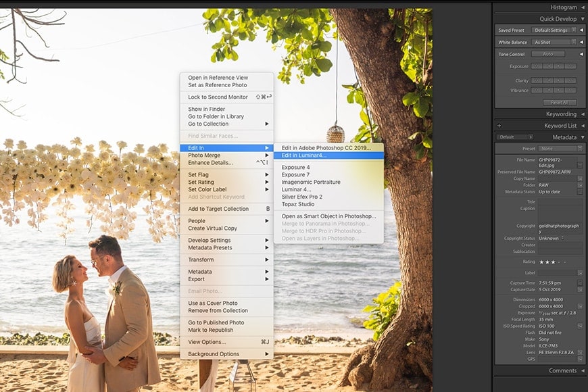Screen dimensions: 588x392
Task: Click the button beside Capture Time
Action: tap(580, 283)
